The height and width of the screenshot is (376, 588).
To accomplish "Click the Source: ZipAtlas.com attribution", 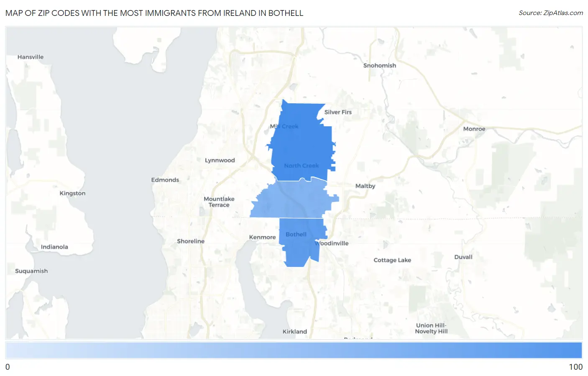I will (551, 13).
